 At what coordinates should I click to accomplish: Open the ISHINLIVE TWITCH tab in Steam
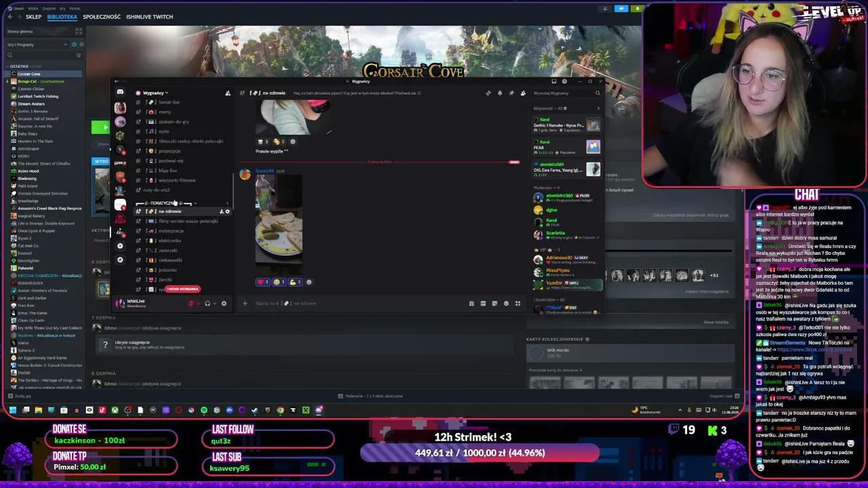coord(149,16)
